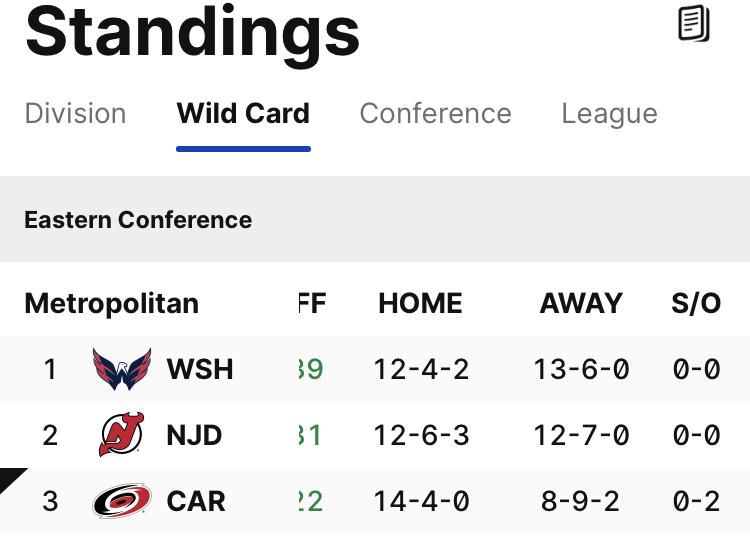Open CAR team link
Viewport: 750px width, 547px height.
point(196,501)
